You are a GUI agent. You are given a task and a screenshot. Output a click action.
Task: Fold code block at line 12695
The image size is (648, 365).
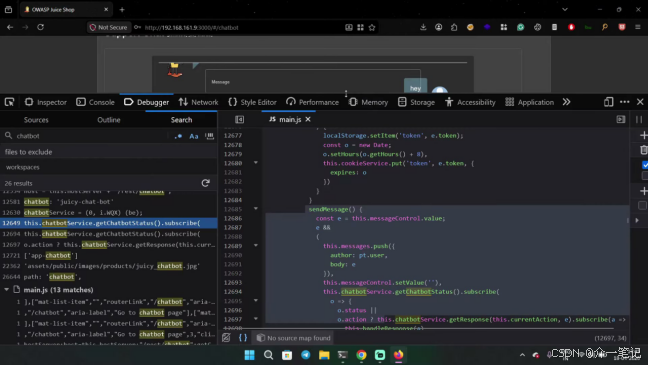[256, 301]
